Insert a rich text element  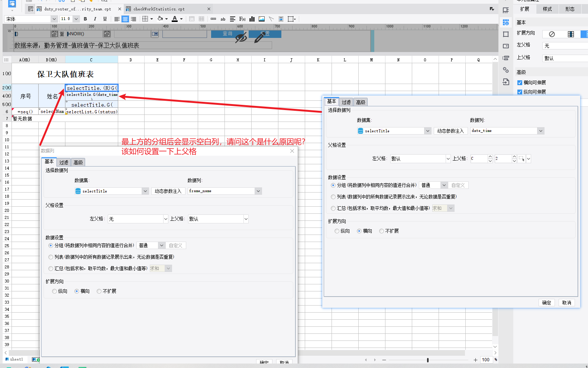[x=233, y=19]
